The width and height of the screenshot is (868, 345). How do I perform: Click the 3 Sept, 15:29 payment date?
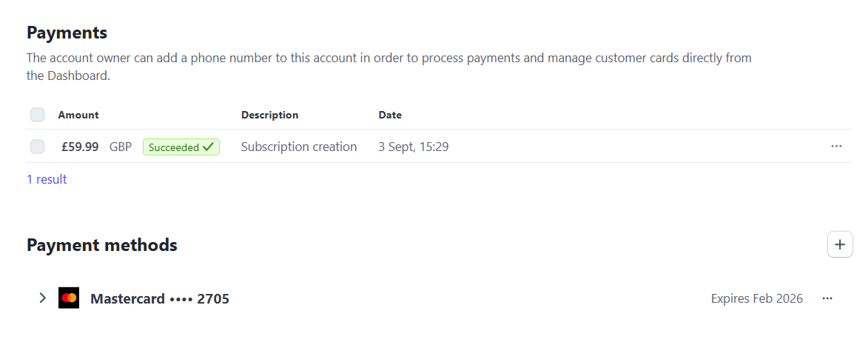pyautogui.click(x=413, y=147)
